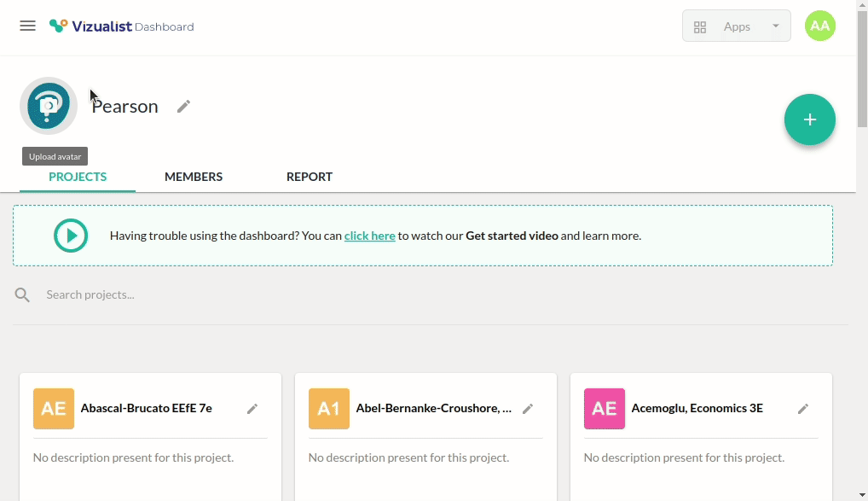This screenshot has width=868, height=501.
Task: Edit the Acemoglu, Economics 3E project
Action: pos(803,409)
